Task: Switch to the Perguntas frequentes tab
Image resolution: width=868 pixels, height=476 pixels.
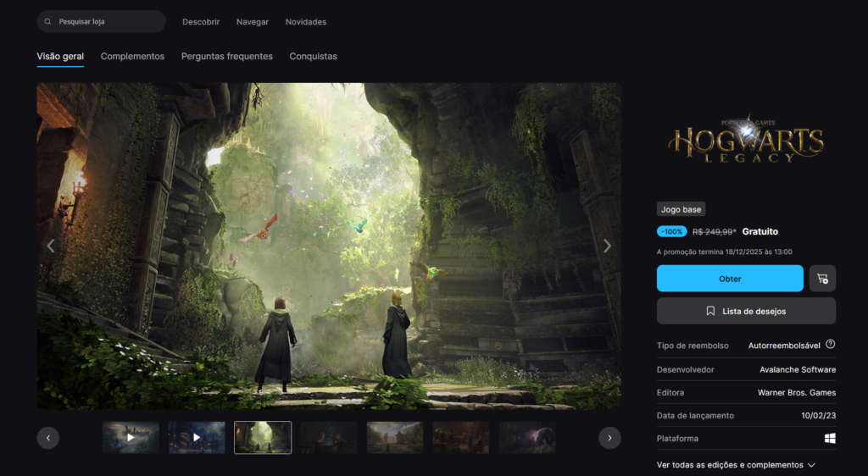Action: pyautogui.click(x=227, y=57)
